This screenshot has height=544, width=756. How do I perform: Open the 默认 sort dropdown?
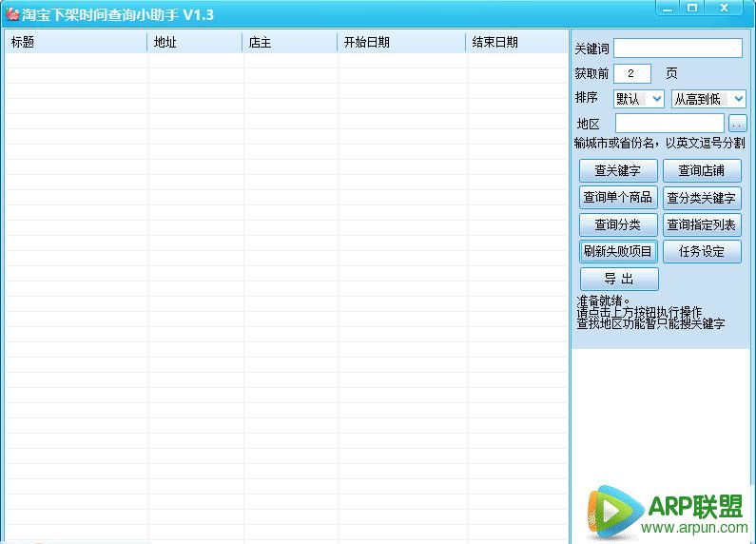[638, 99]
